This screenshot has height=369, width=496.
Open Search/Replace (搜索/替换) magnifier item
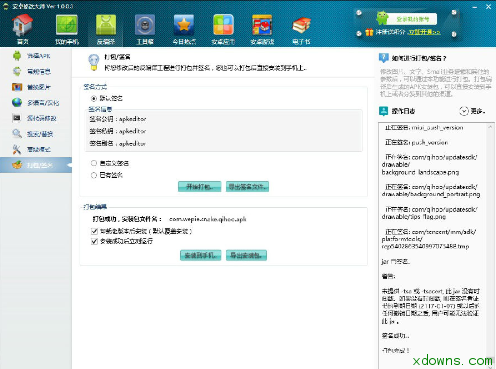click(36, 134)
